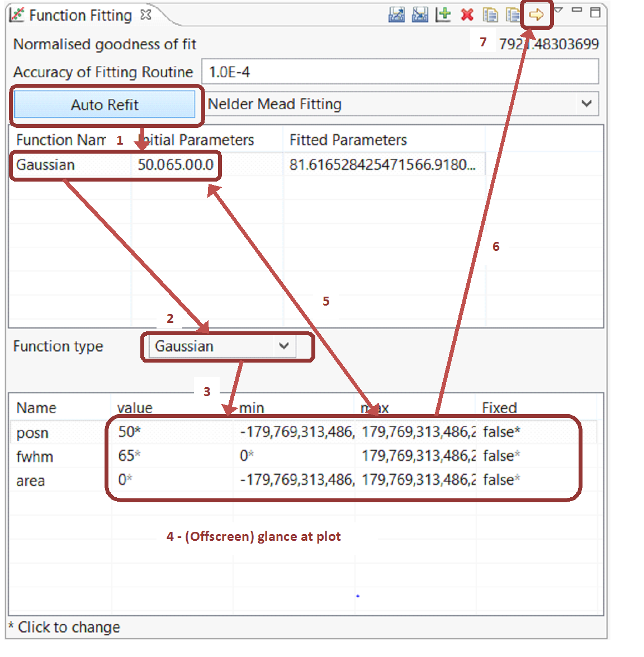Open the Nelder Mead Fitting dropdown
Screen dimensions: 644x657
click(586, 104)
